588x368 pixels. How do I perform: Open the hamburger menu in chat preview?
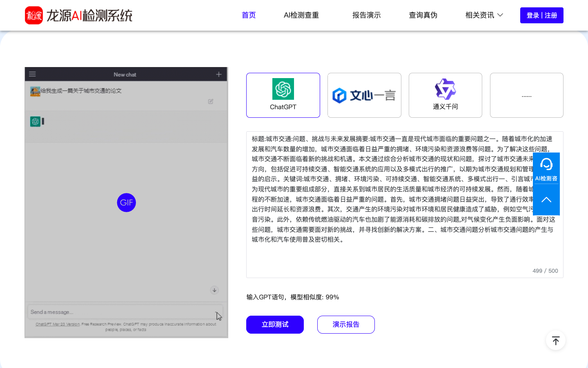coord(32,74)
